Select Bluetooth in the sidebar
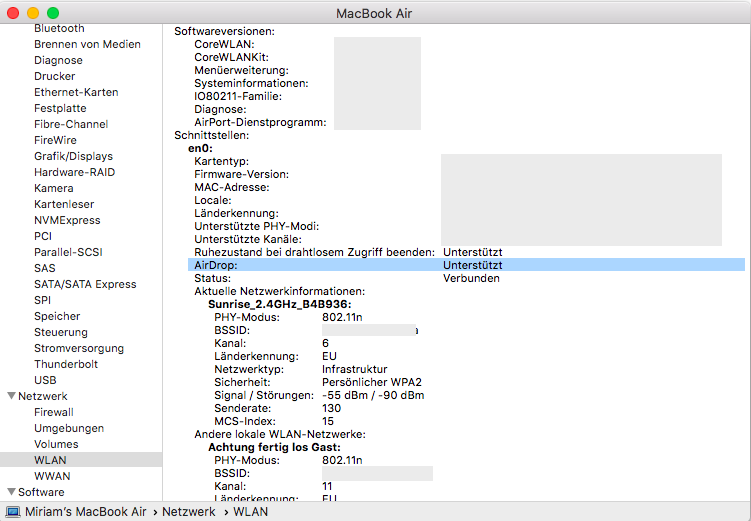The width and height of the screenshot is (751, 521). tap(59, 28)
